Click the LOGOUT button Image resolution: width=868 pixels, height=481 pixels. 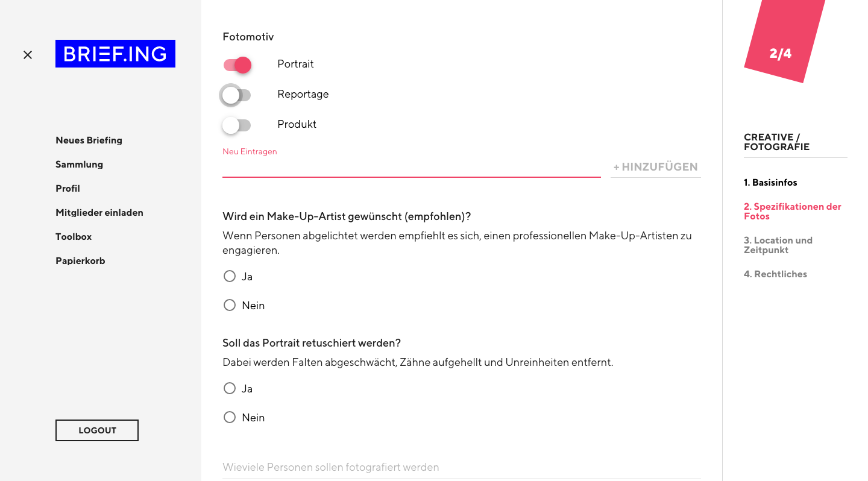click(96, 430)
